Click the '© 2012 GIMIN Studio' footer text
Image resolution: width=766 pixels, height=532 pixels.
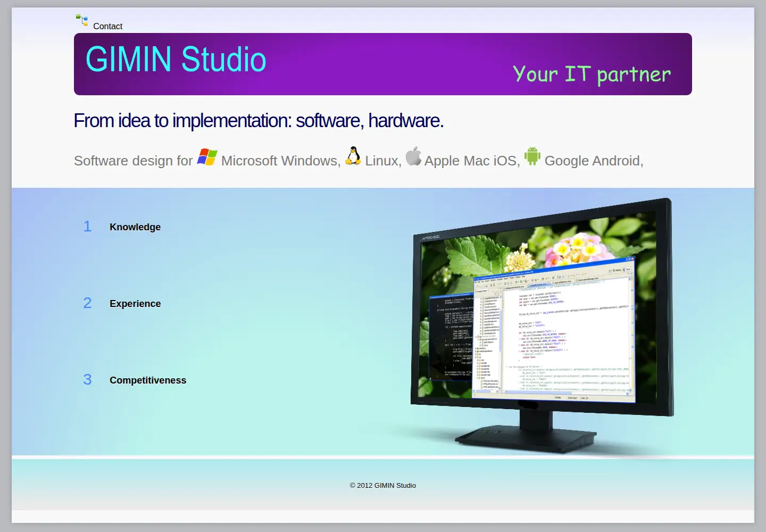[x=383, y=486]
